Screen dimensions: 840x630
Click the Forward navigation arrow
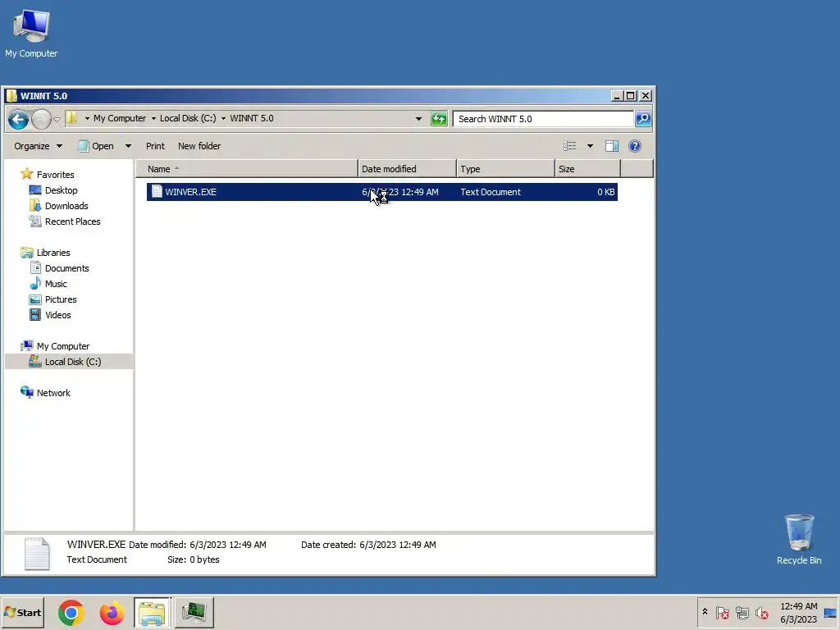[x=41, y=119]
